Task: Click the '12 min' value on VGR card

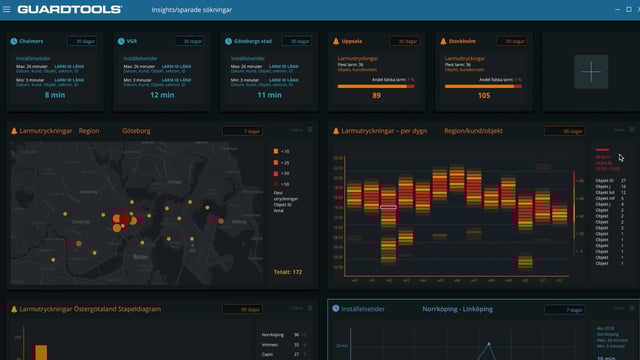Action: click(162, 95)
